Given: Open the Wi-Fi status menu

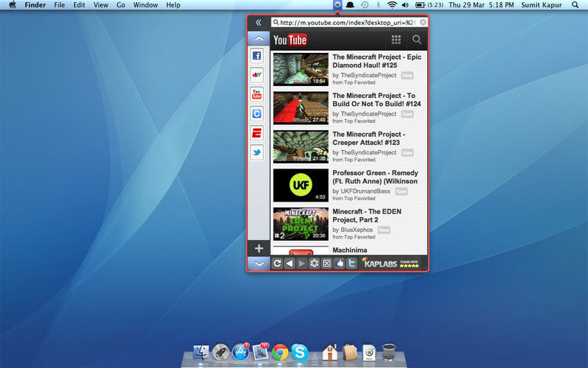Looking at the screenshot, I should (392, 5).
